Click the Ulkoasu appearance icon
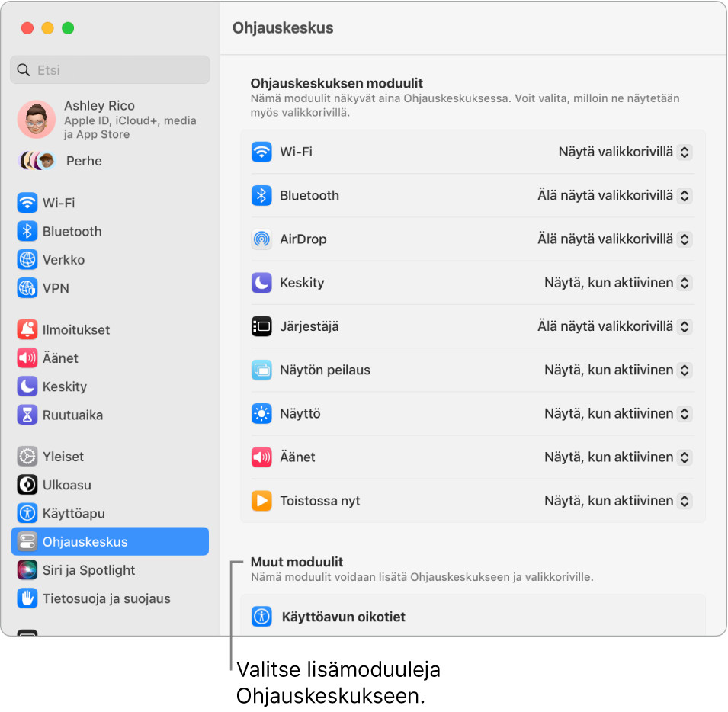This screenshot has height=712, width=728. pyautogui.click(x=28, y=485)
